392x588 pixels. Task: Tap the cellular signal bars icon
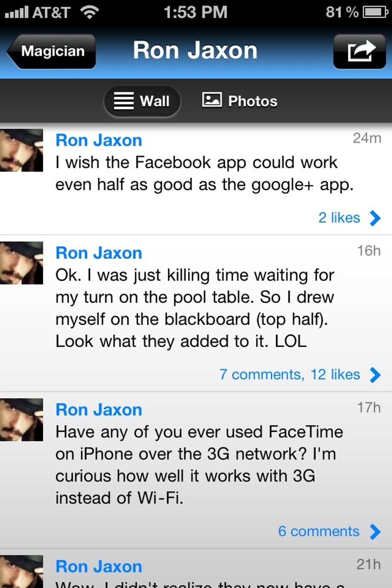pos(16,12)
